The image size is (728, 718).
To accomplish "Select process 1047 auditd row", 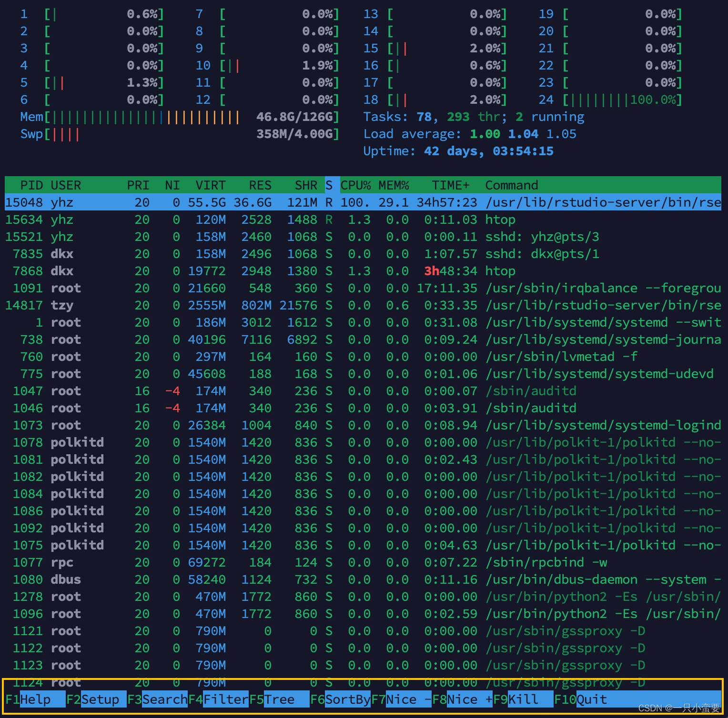I will pyautogui.click(x=363, y=391).
